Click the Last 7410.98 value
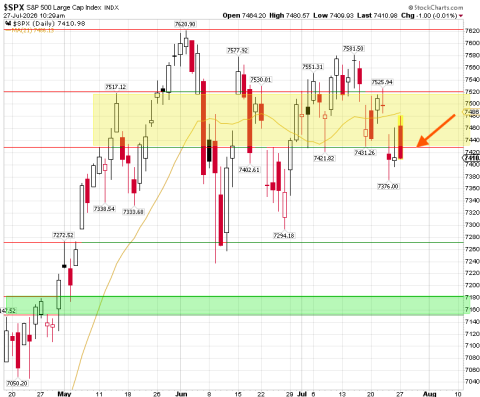This screenshot has height=397, width=480. pyautogui.click(x=377, y=15)
